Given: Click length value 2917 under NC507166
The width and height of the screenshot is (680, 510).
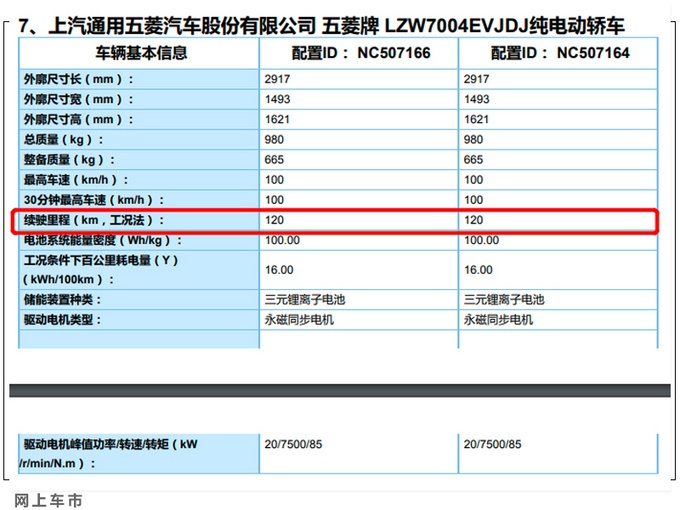Looking at the screenshot, I should click(x=277, y=79).
